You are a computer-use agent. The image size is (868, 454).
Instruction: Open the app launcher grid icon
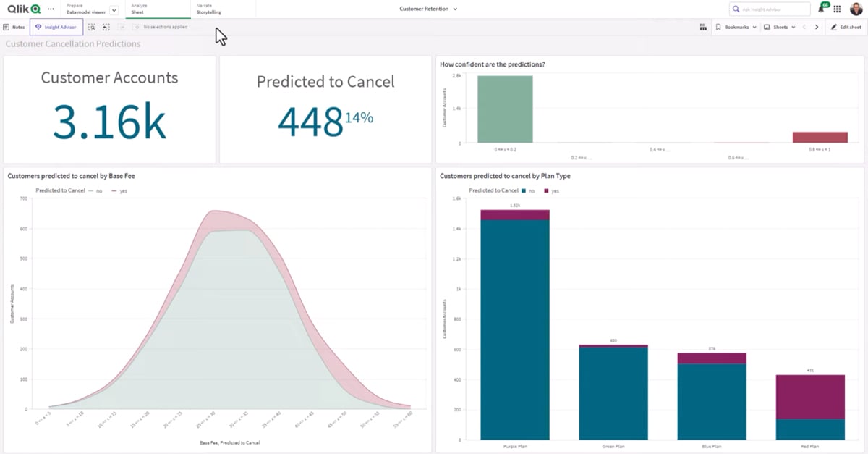837,9
